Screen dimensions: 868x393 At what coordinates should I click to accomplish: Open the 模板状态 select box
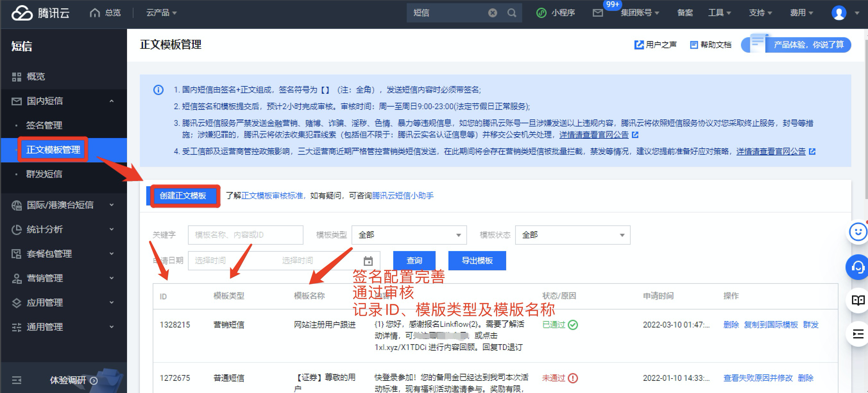pyautogui.click(x=573, y=235)
